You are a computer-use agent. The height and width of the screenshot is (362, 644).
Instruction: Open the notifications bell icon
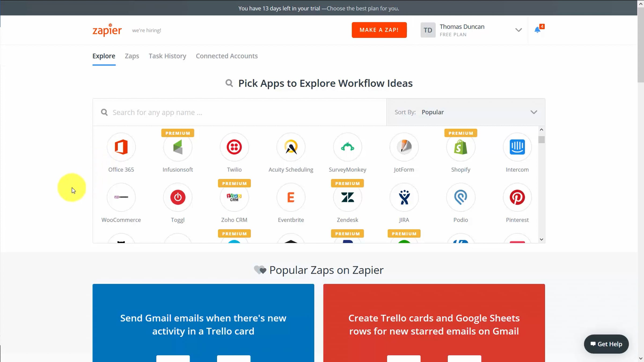537,30
